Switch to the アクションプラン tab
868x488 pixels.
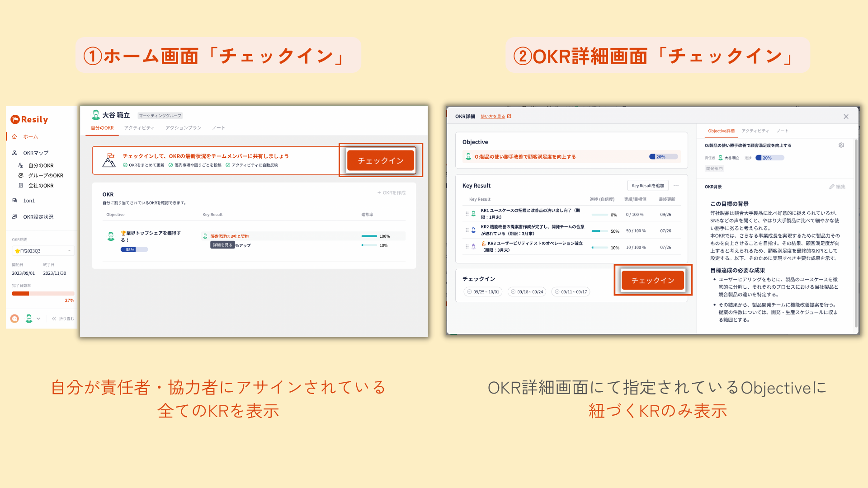[x=183, y=128]
